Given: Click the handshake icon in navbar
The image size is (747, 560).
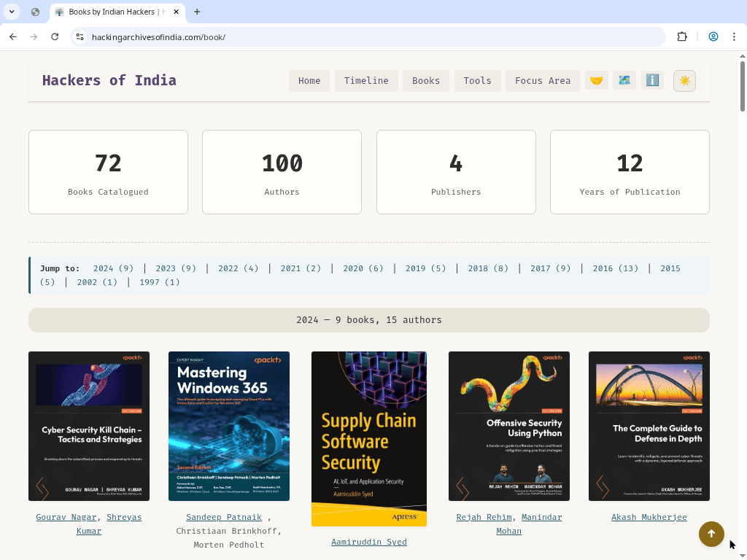Looking at the screenshot, I should pos(596,81).
